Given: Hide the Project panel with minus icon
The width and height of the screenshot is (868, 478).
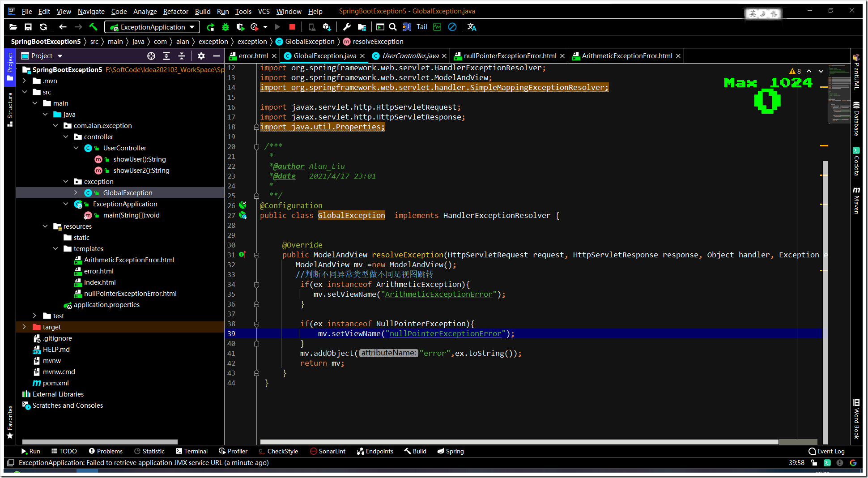Looking at the screenshot, I should [x=216, y=56].
